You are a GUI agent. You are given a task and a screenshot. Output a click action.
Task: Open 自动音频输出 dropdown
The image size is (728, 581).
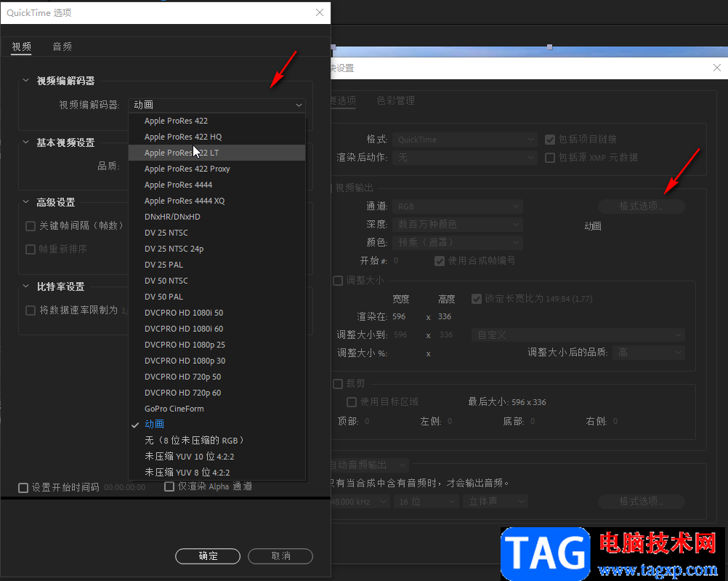click(369, 465)
